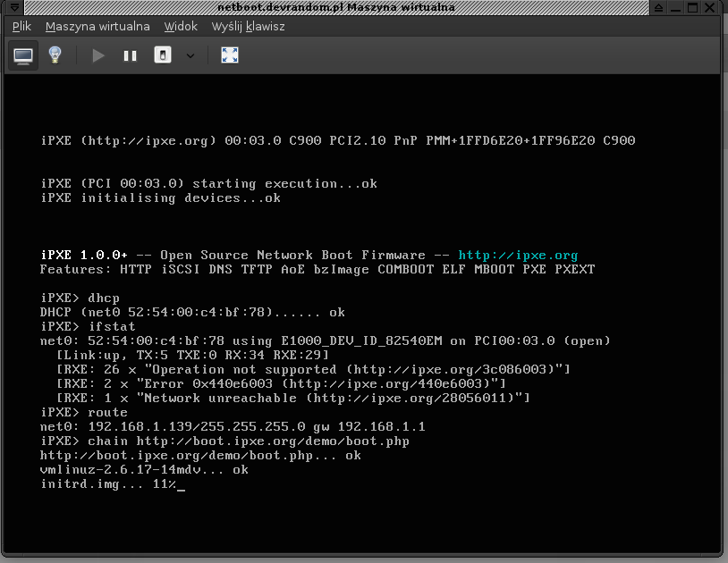Expand the shutdown options dropdown arrow
This screenshot has width=728, height=563.
point(190,56)
